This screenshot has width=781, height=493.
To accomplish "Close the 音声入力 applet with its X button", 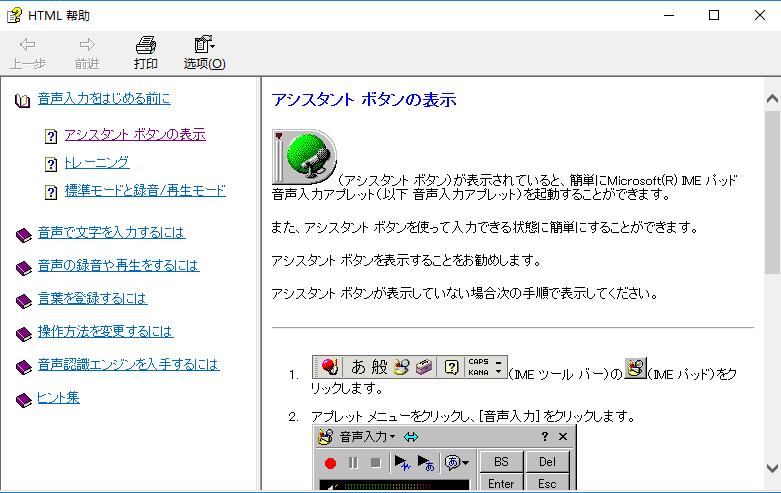I will click(563, 437).
